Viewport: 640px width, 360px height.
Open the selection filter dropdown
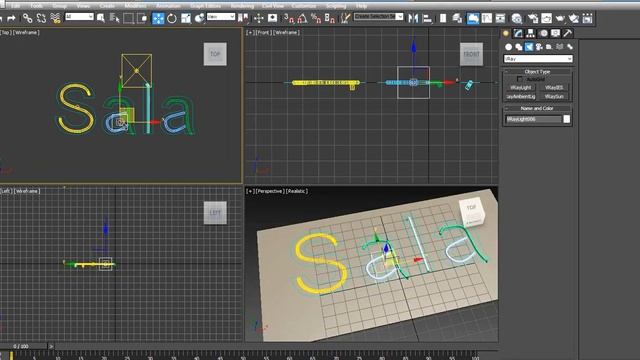point(79,17)
